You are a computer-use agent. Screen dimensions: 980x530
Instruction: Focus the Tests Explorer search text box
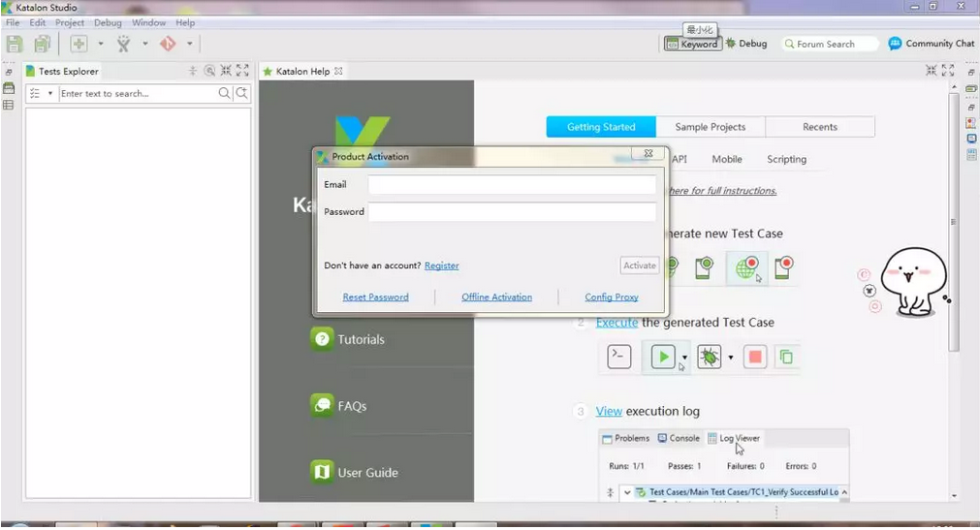click(x=138, y=93)
